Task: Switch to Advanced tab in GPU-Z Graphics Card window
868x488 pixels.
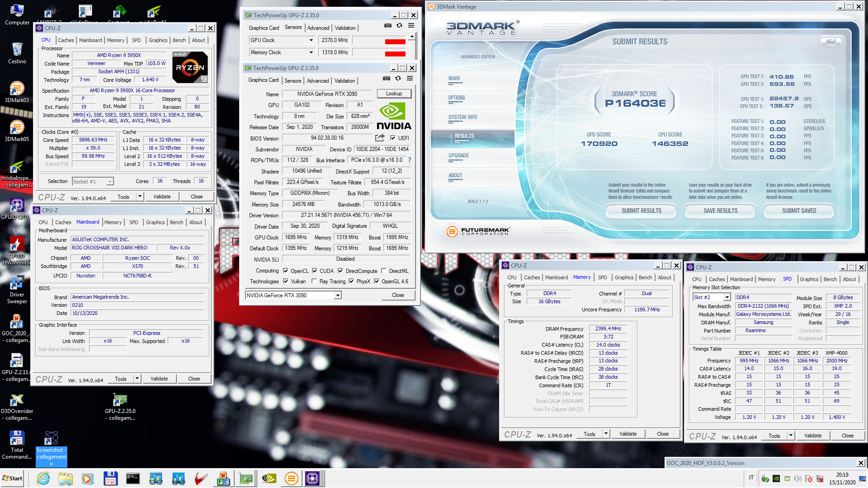Action: pyautogui.click(x=318, y=81)
